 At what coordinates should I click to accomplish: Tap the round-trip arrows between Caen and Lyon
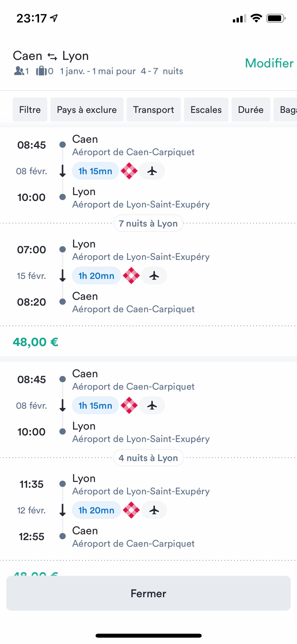tap(52, 56)
